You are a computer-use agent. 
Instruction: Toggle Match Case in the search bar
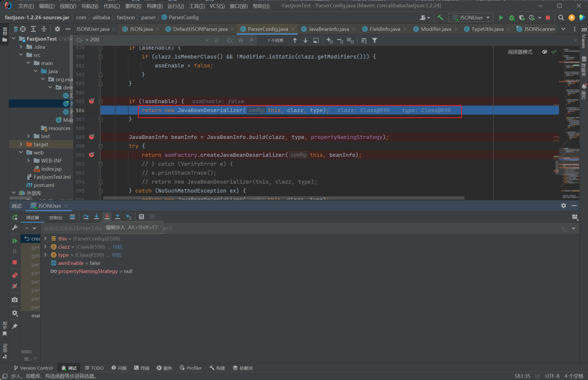230,40
